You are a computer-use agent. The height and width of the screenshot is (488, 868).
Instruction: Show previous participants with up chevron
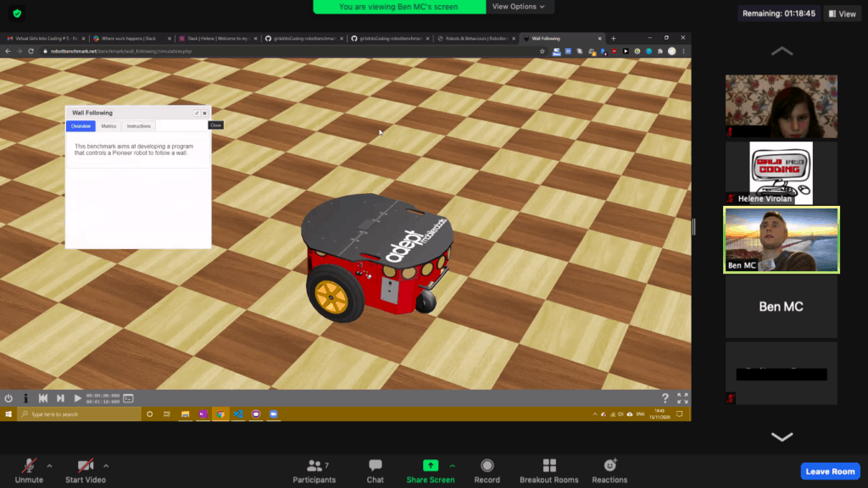[x=782, y=51]
